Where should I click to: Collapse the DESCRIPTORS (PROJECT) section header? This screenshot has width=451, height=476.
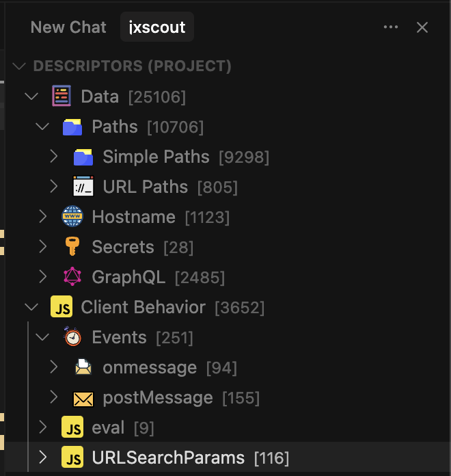(x=20, y=66)
